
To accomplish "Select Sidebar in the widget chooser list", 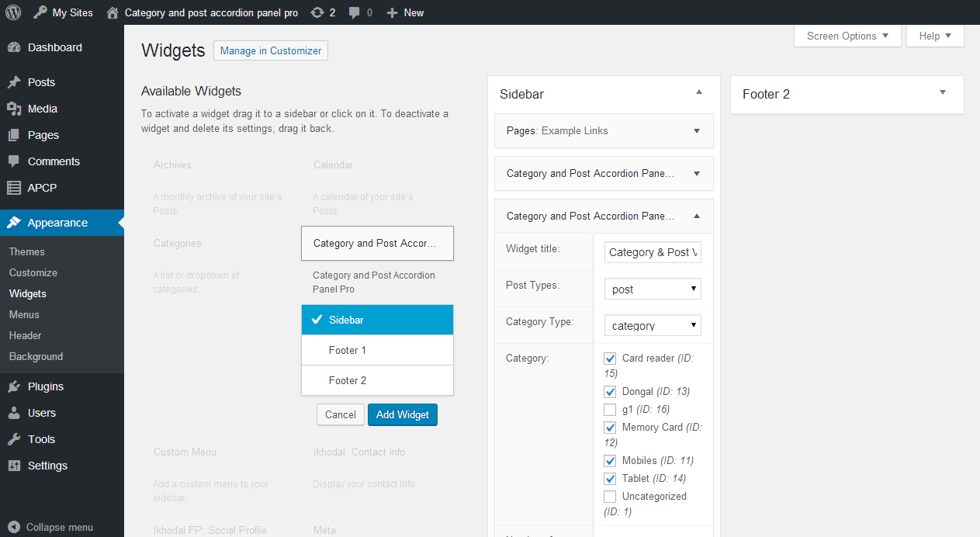I will point(377,320).
